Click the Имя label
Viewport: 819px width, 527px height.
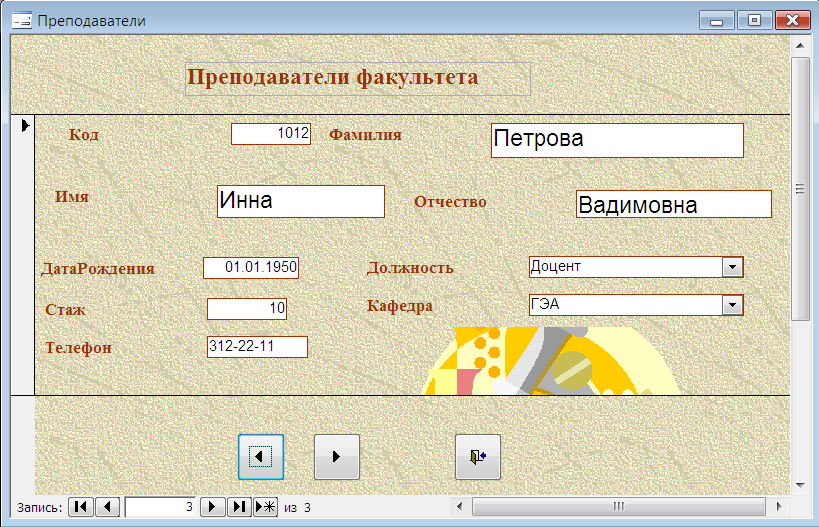72,197
